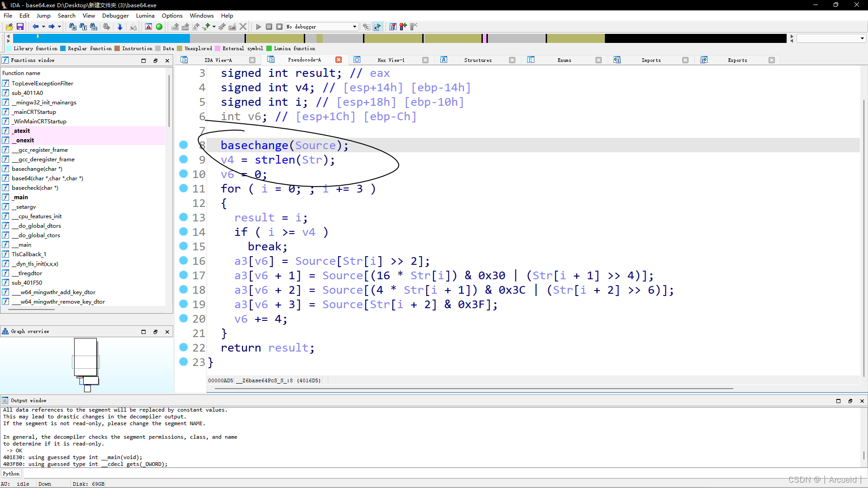Image resolution: width=868 pixels, height=488 pixels.
Task: Open a file with the folder icon
Action: (x=9, y=27)
